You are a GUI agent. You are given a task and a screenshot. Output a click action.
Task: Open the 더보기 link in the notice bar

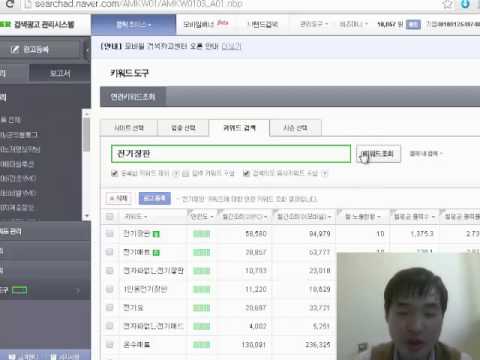coord(231,46)
